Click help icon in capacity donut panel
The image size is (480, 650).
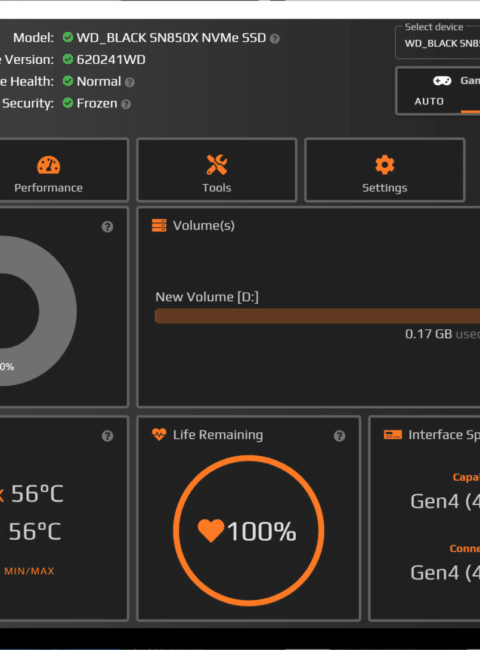pos(107,227)
